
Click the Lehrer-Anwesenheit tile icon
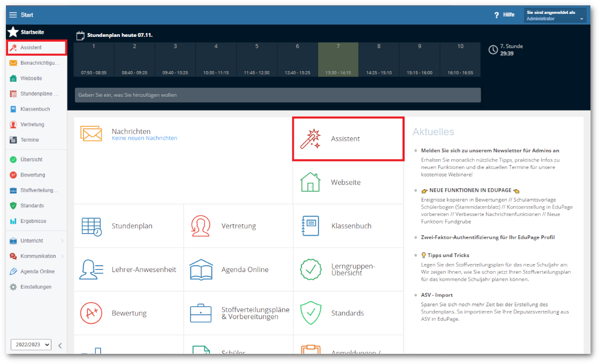[x=91, y=269]
